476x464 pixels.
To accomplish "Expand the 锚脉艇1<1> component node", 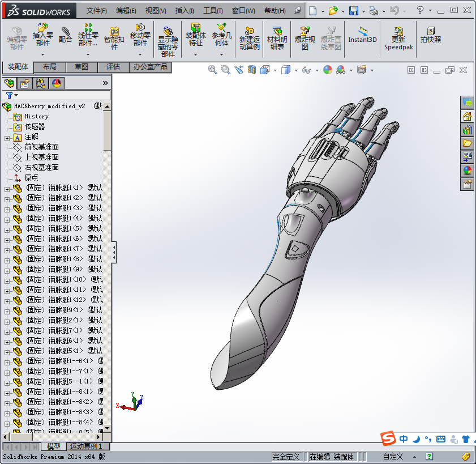I will tap(7, 189).
